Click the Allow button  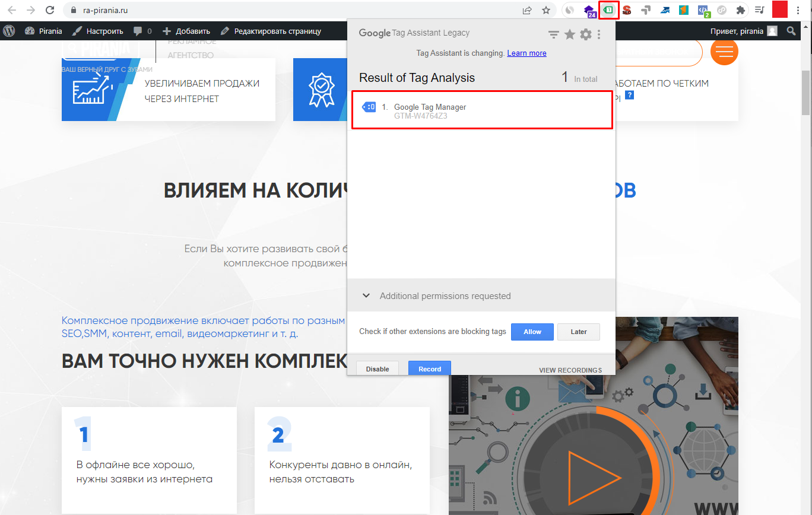532,332
